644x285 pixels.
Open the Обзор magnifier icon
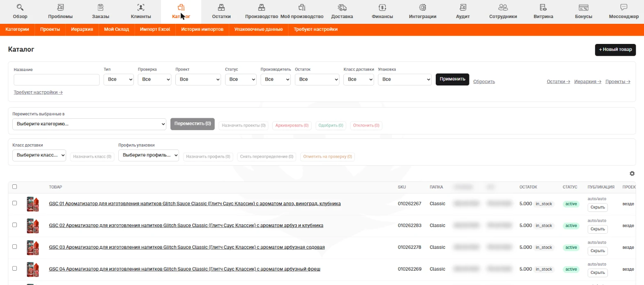pyautogui.click(x=20, y=7)
